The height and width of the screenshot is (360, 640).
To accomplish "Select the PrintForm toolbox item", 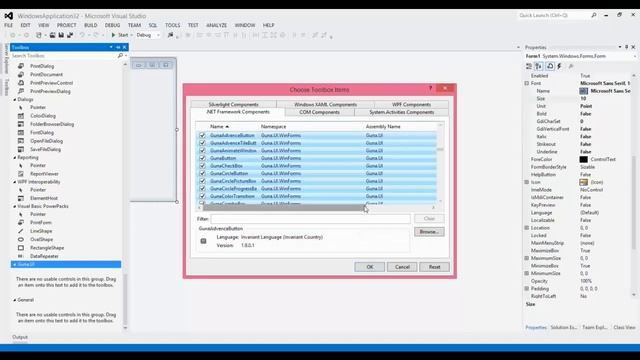I will coord(40,223).
